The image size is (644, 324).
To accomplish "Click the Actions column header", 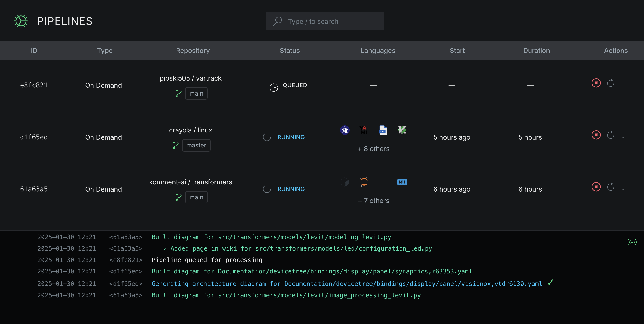I will (x=616, y=51).
